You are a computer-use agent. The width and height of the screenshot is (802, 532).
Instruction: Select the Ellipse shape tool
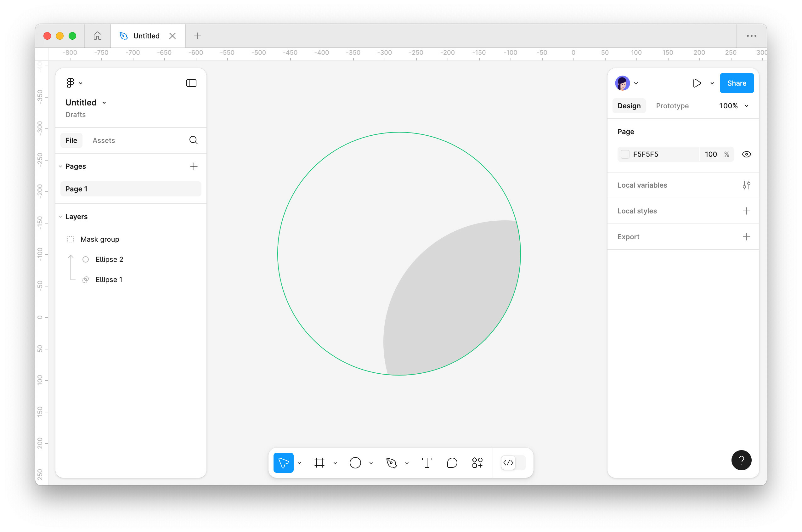[355, 463]
